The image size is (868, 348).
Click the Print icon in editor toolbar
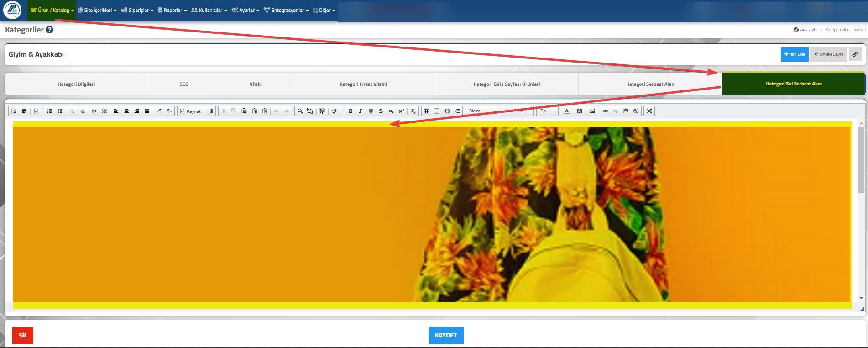pos(24,111)
